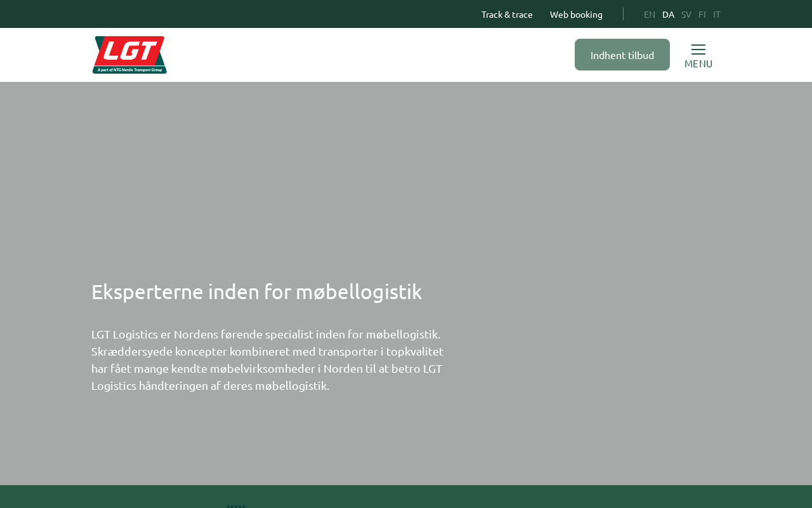Click the red LGT logo

click(x=129, y=51)
